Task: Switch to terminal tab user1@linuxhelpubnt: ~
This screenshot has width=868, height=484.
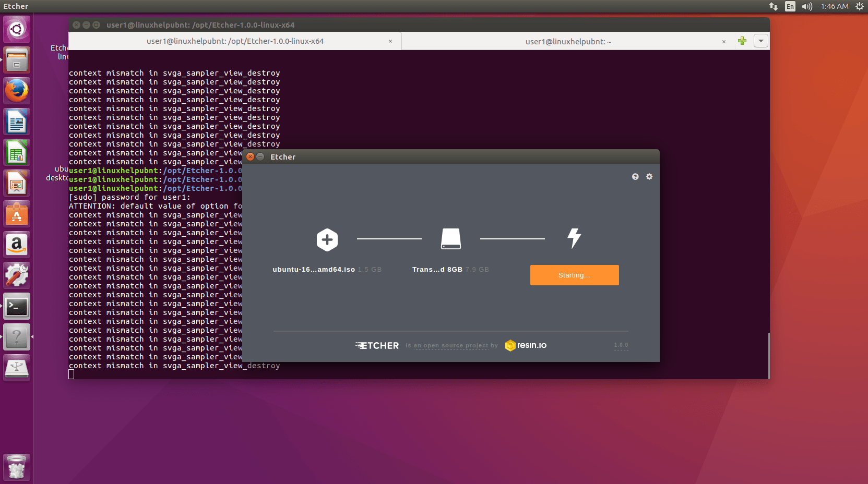Action: (568, 42)
